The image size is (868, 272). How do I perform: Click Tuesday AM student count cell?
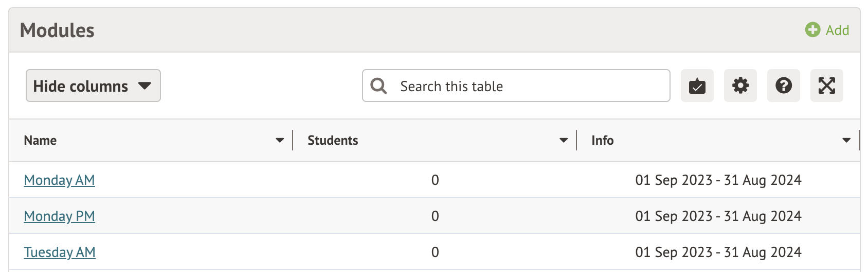coord(435,252)
